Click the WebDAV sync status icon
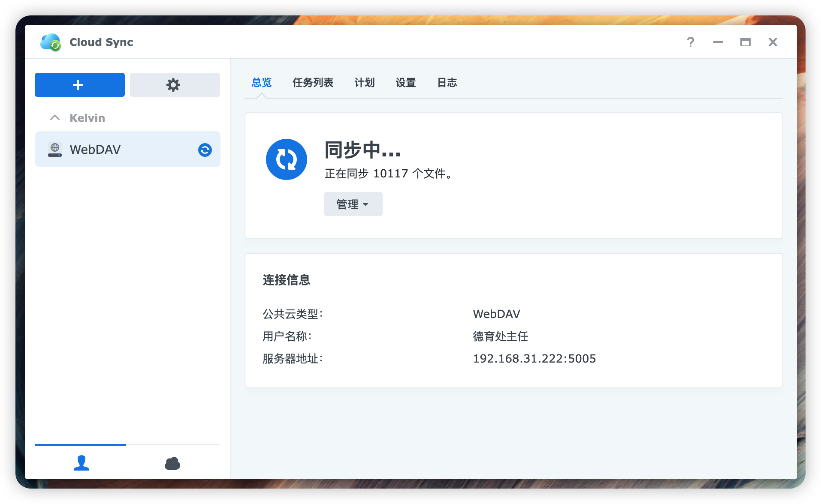Viewport: 821px width, 504px height. (205, 150)
